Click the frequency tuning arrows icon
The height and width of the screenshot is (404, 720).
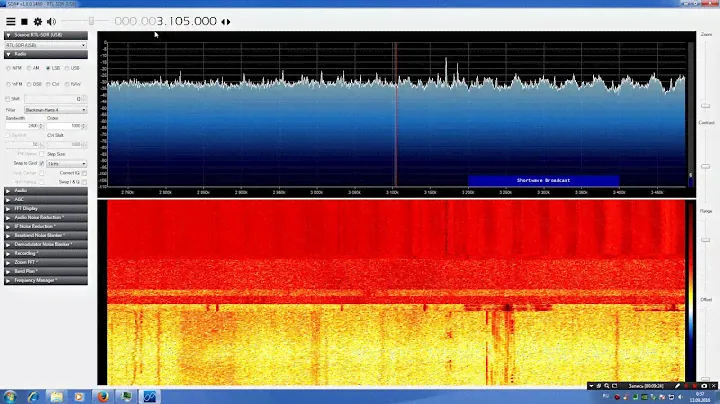tap(225, 21)
